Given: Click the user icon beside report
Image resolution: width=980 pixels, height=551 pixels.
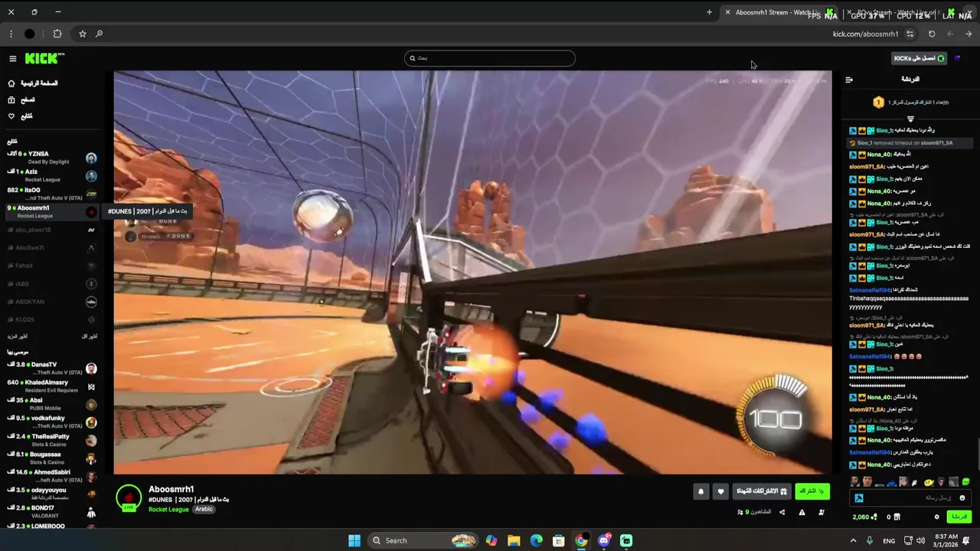Looking at the screenshot, I should point(822,512).
